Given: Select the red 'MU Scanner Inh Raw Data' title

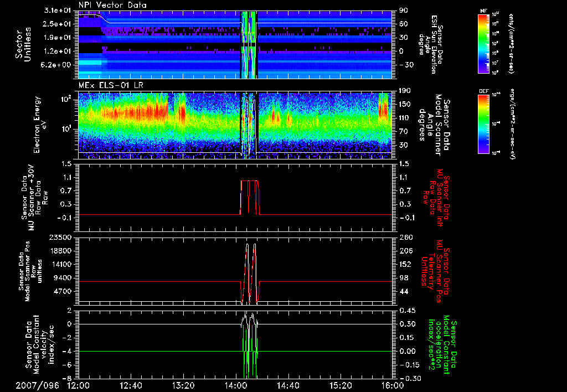Looking at the screenshot, I should pyautogui.click(x=435, y=198).
